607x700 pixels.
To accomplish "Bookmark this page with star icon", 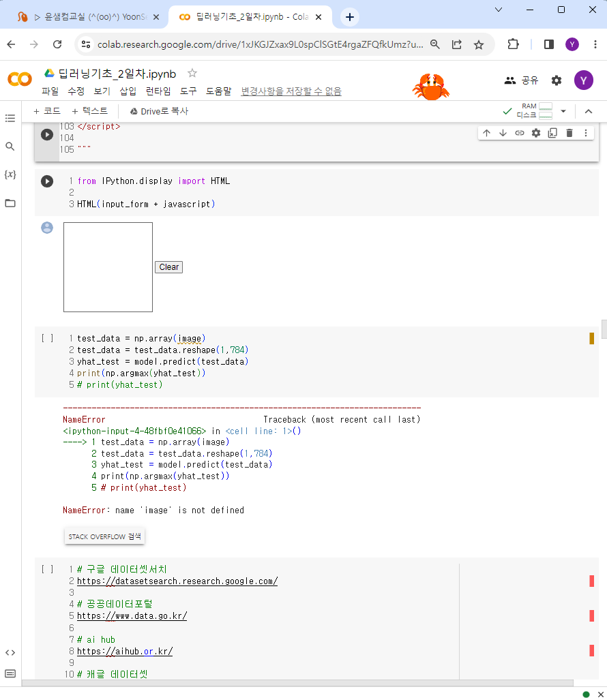I will point(479,44).
